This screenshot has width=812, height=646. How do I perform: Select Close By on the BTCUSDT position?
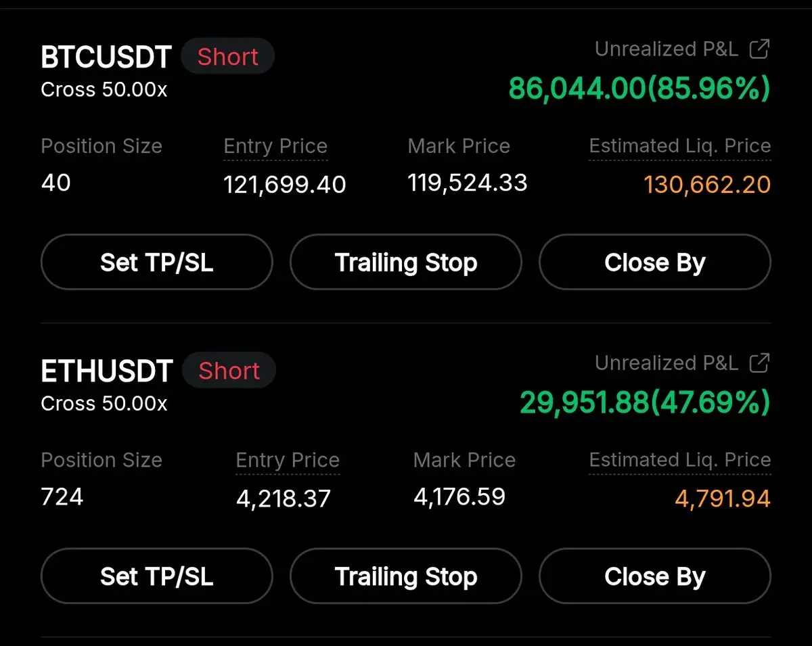[x=655, y=262]
